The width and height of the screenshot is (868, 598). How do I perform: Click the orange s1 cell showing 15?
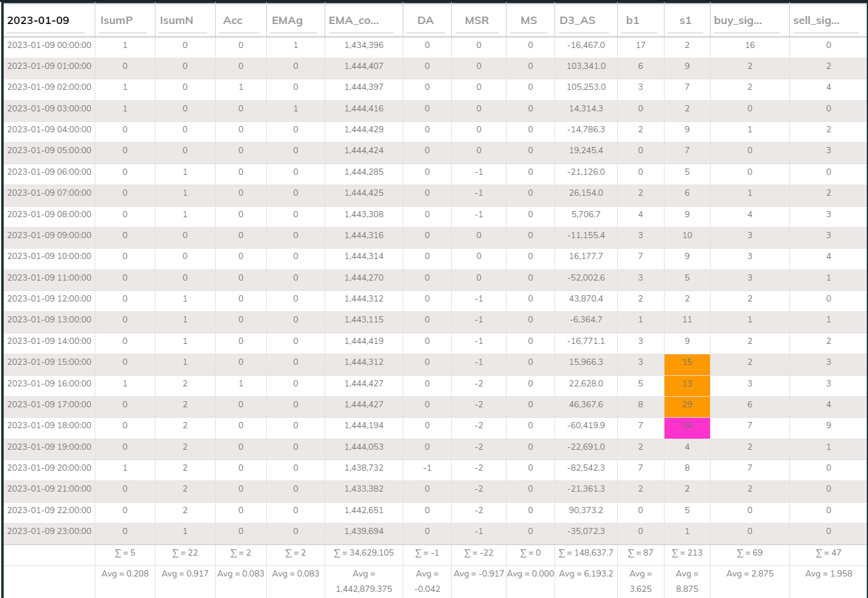point(687,362)
